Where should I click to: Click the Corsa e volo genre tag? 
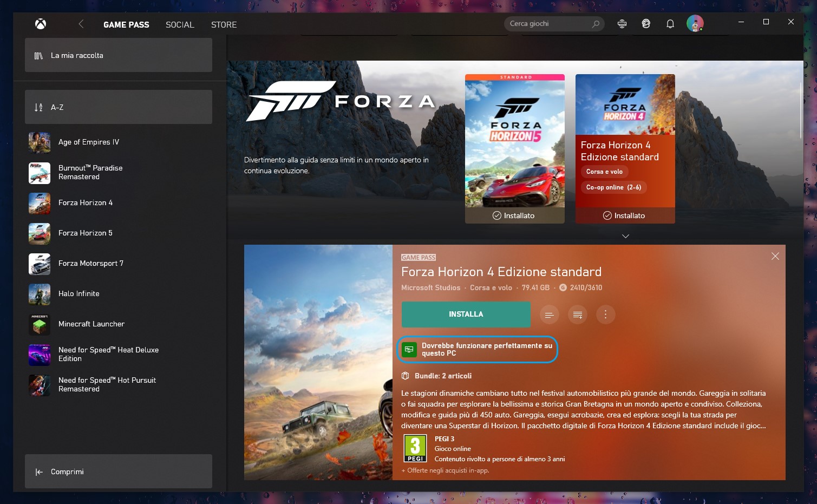point(604,172)
